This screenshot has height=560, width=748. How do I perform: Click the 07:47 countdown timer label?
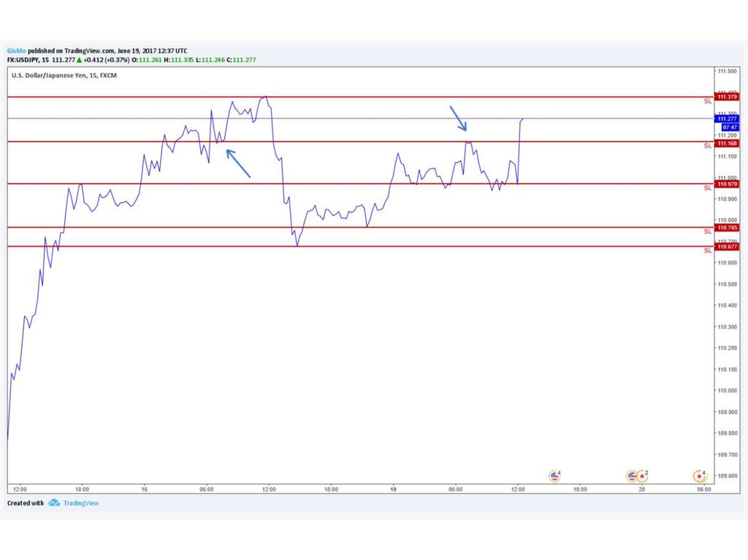click(728, 127)
